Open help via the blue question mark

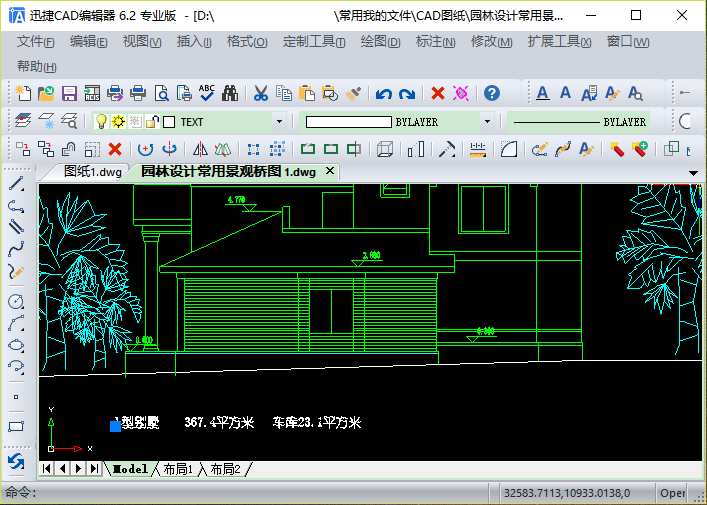point(492,93)
